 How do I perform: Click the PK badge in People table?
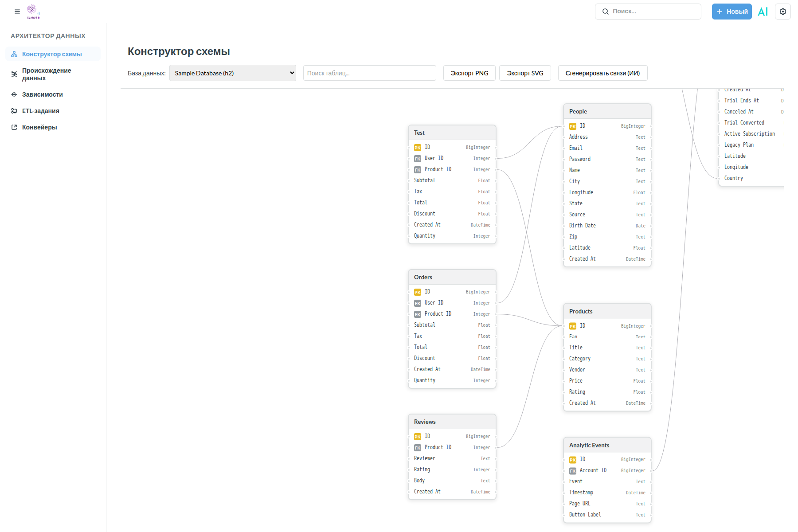[573, 126]
